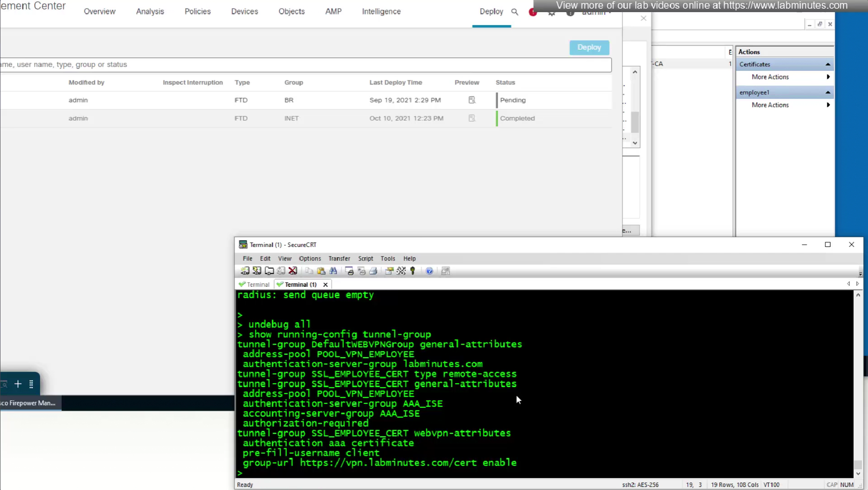Open deployment preview for the BR device
The image size is (868, 490).
click(472, 100)
